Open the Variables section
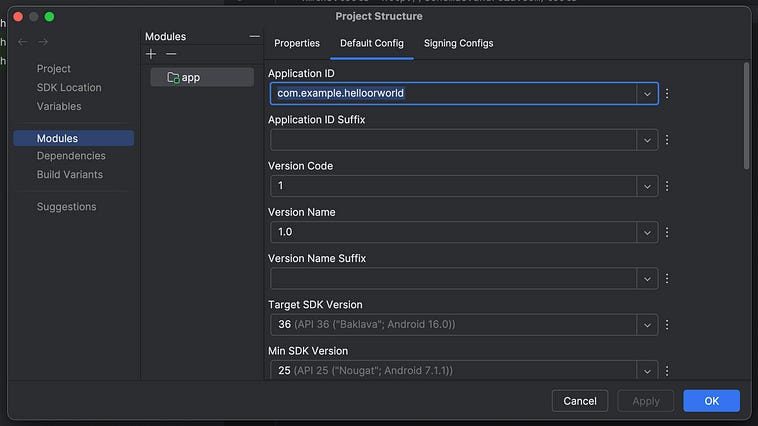 [x=59, y=106]
